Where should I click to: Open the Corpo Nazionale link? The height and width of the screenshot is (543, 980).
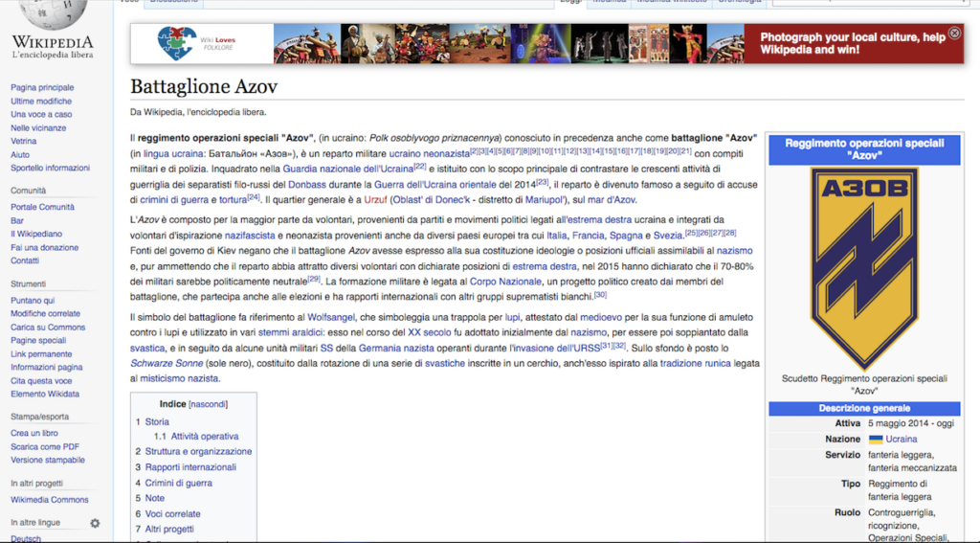(x=505, y=282)
